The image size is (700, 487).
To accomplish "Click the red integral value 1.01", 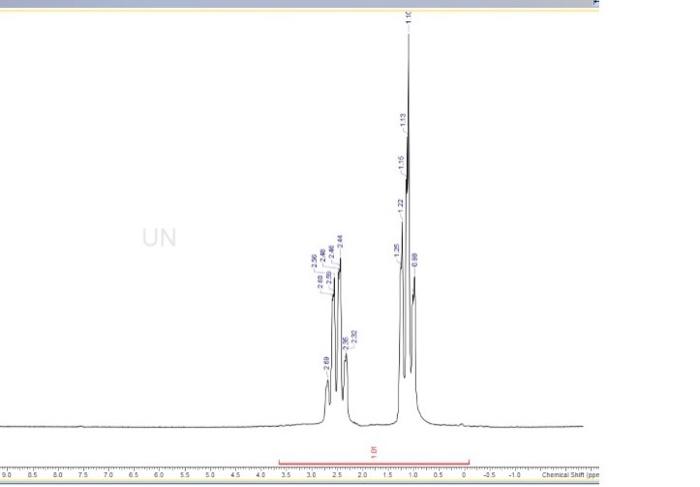I will point(374,452).
